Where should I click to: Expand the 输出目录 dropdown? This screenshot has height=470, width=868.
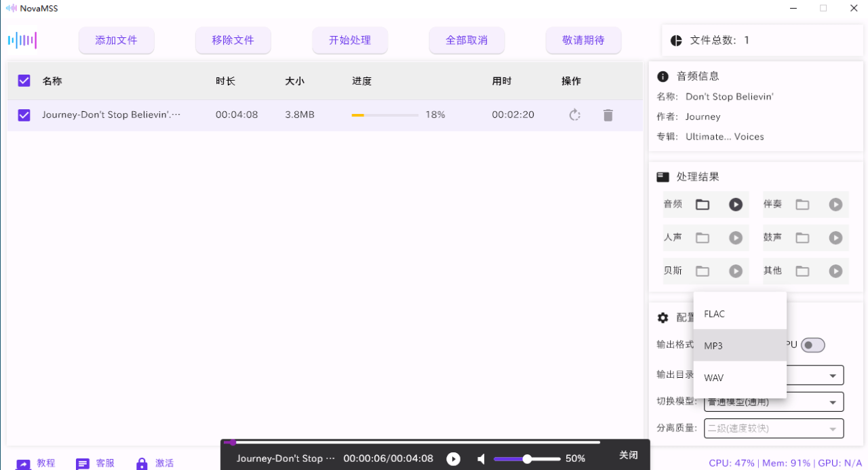click(833, 376)
